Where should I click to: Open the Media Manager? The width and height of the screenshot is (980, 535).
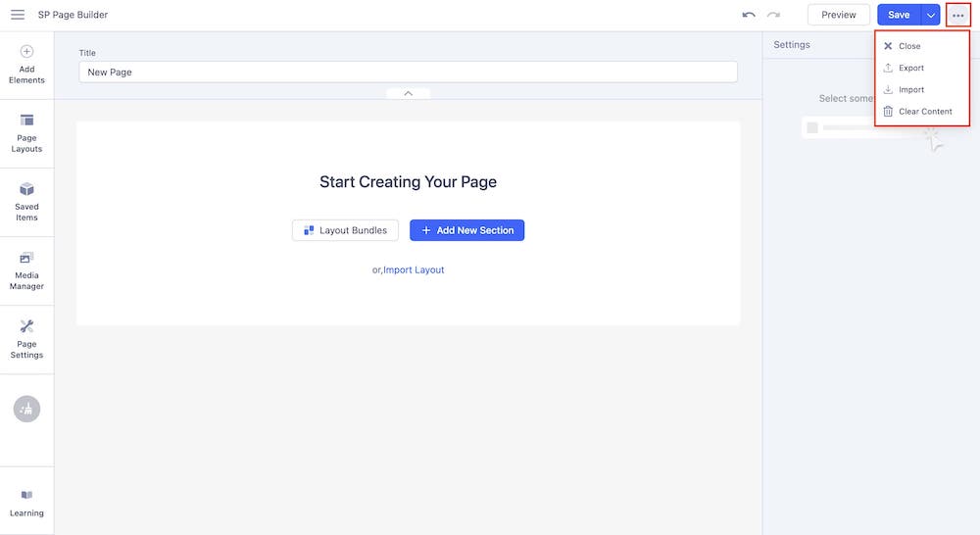26,270
